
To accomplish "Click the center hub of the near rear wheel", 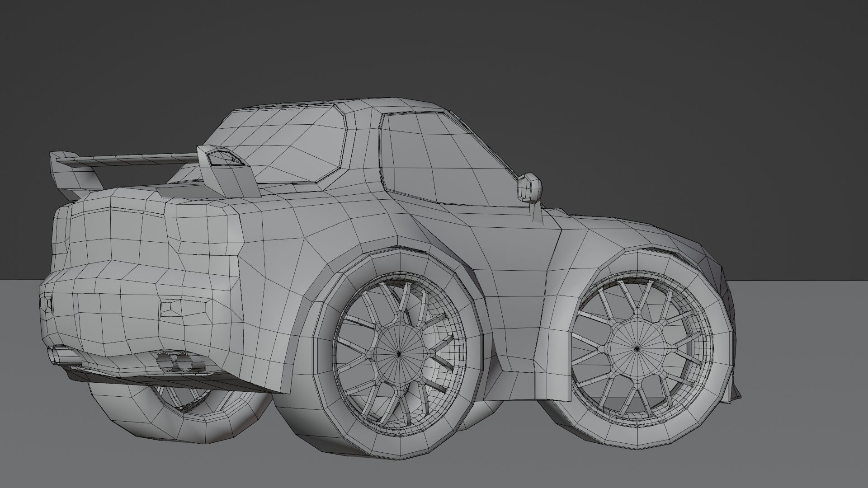I will [399, 354].
